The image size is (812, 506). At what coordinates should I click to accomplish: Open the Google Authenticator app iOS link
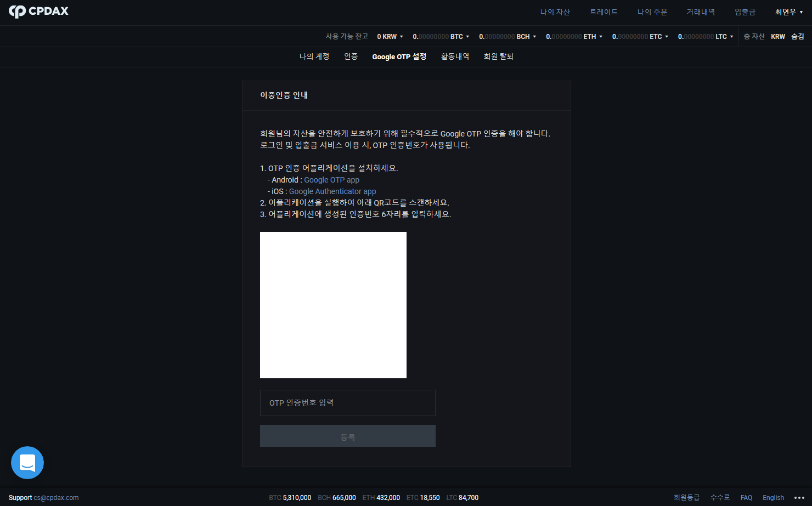coord(332,191)
